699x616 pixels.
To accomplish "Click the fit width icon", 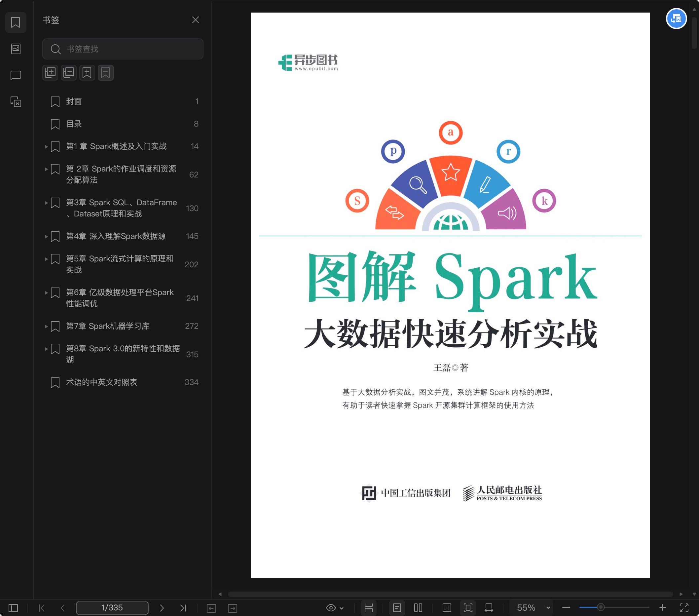I will (x=489, y=608).
